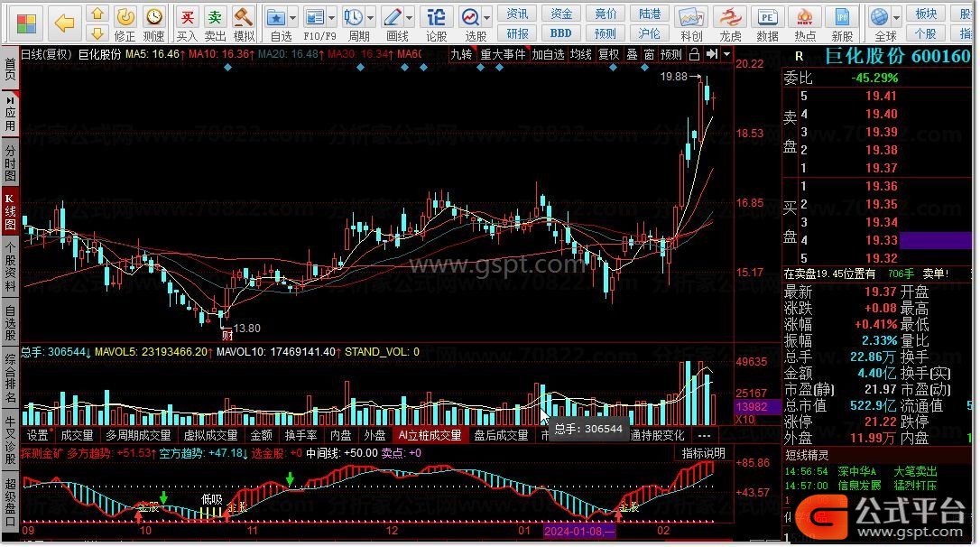Click the yellow up arrow icon
Viewport: 980px width, 547px height.
[97, 14]
